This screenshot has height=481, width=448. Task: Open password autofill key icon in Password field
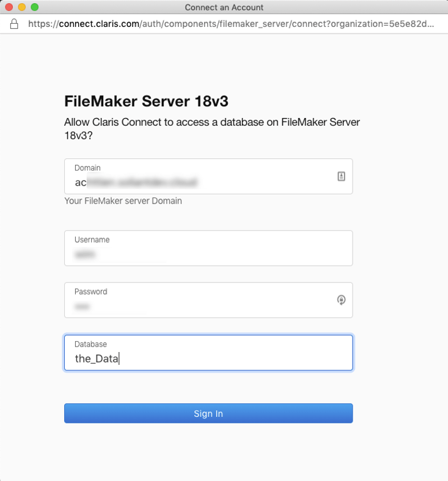coord(341,299)
